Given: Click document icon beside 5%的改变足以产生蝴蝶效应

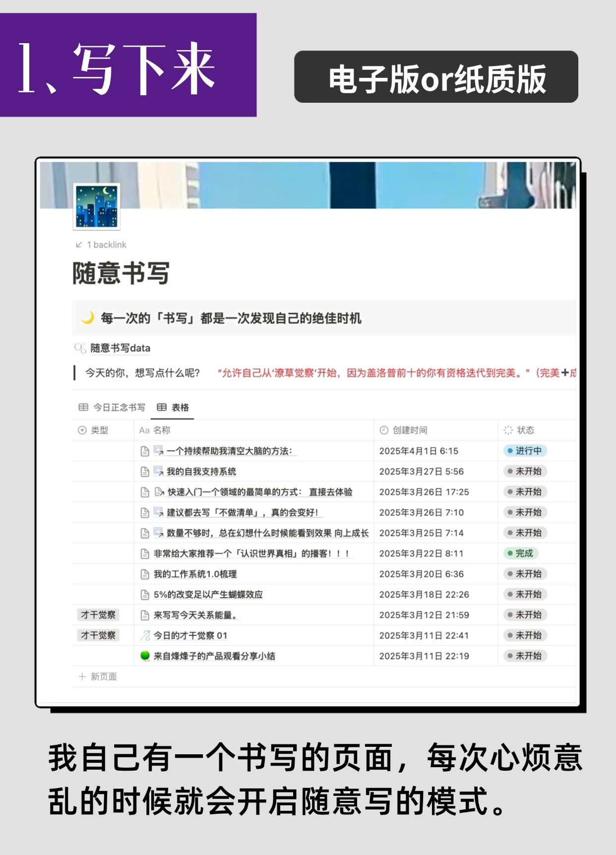Looking at the screenshot, I should point(145,594).
